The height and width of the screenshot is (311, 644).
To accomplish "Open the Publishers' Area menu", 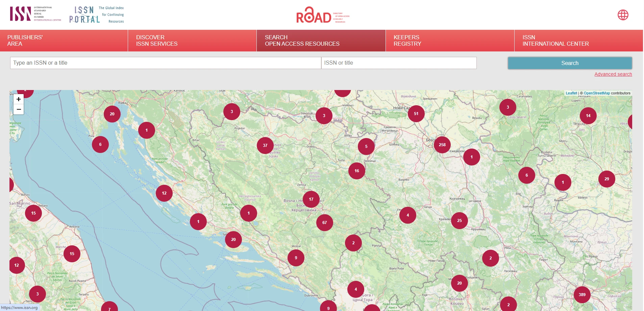I will (x=64, y=41).
